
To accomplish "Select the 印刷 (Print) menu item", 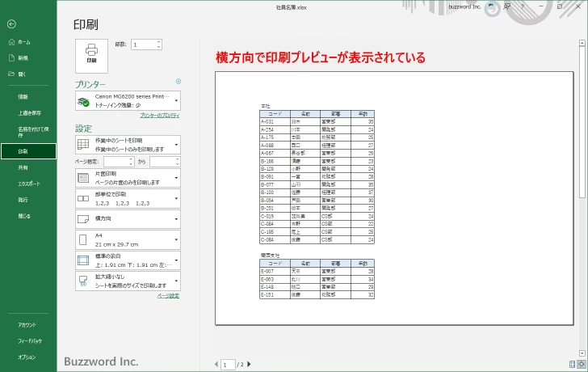I will (28, 151).
